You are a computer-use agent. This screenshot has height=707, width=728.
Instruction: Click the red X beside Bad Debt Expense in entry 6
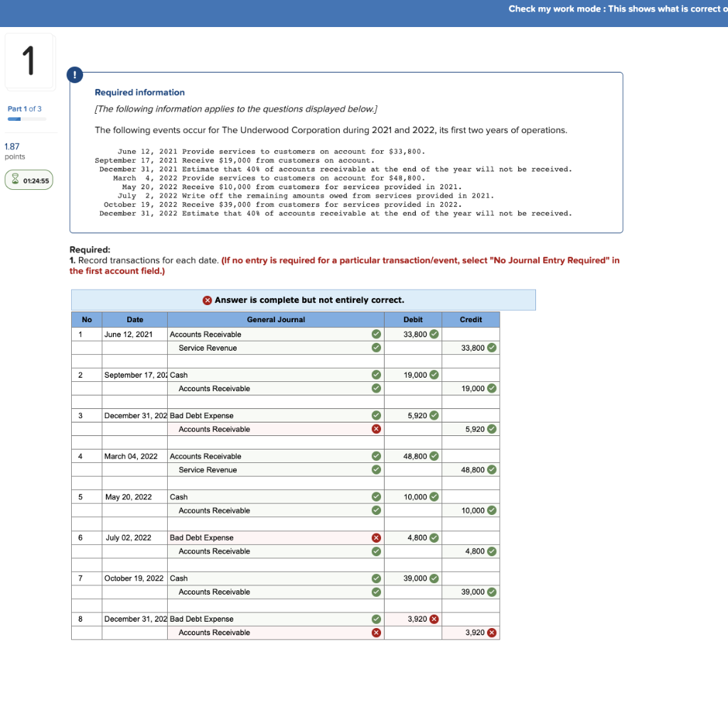[376, 538]
